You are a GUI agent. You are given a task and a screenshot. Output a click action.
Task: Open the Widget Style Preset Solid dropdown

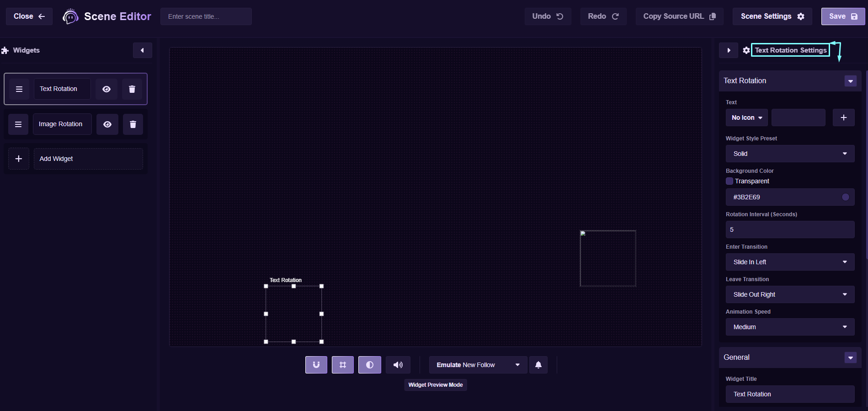(790, 154)
